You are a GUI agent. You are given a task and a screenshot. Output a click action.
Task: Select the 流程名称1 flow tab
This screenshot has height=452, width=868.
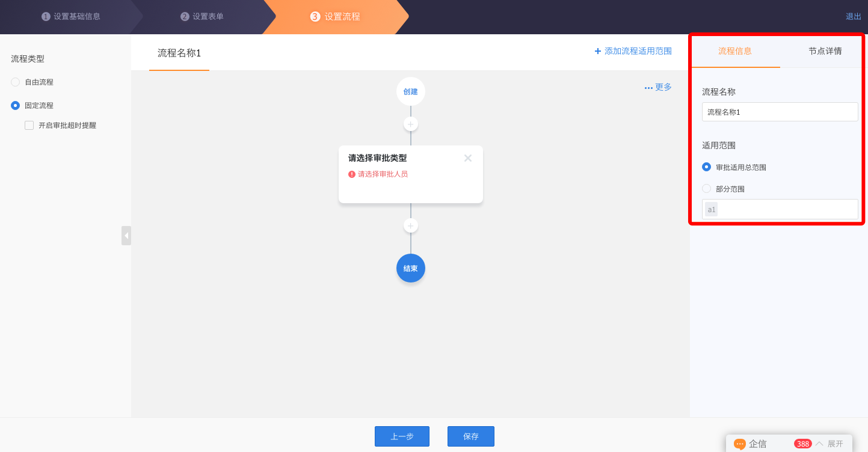(x=179, y=53)
